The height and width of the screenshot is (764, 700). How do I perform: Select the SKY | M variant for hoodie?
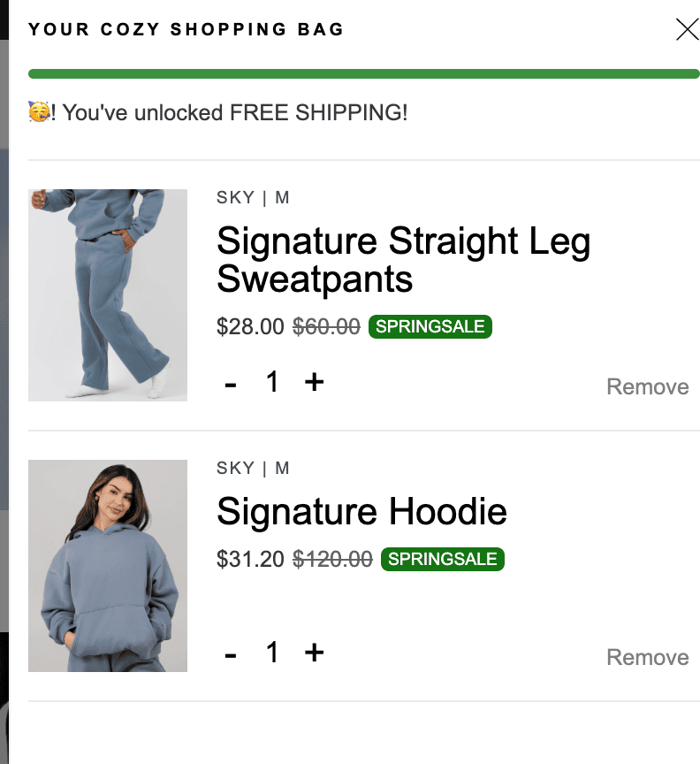pyautogui.click(x=252, y=468)
